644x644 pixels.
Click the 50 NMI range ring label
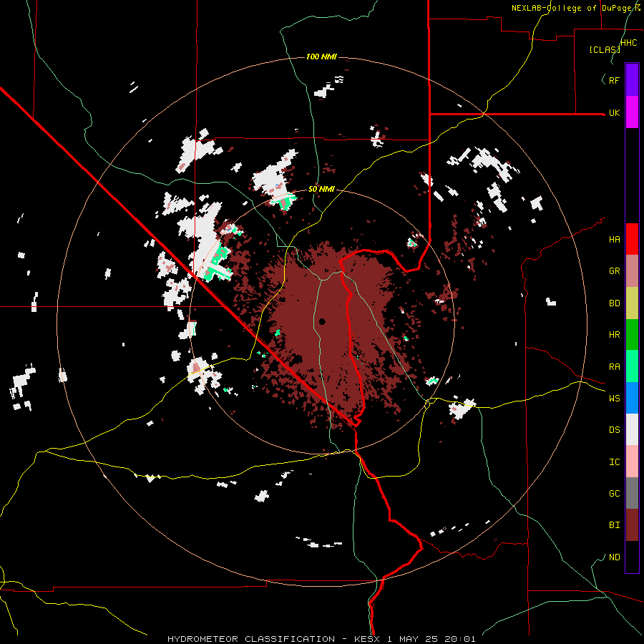pyautogui.click(x=321, y=190)
